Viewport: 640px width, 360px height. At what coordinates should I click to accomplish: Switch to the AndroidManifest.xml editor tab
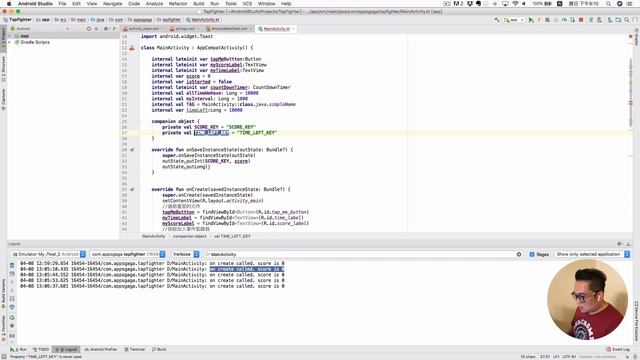point(229,29)
